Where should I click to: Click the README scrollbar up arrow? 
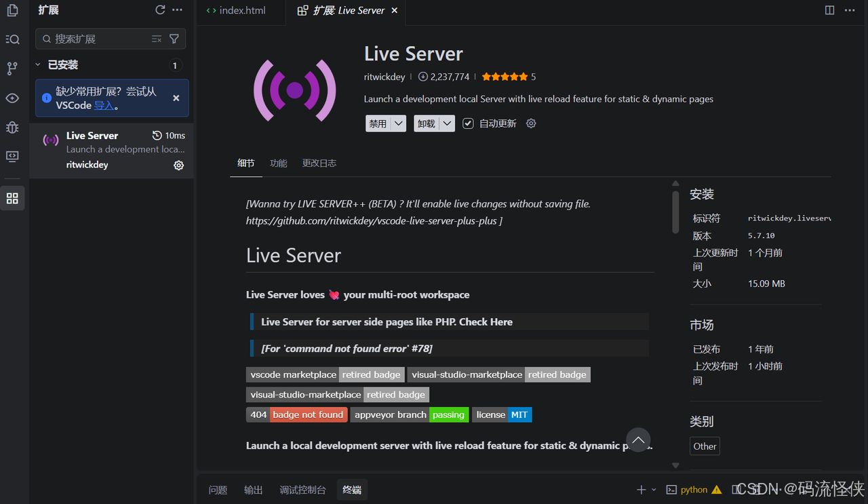click(x=675, y=183)
